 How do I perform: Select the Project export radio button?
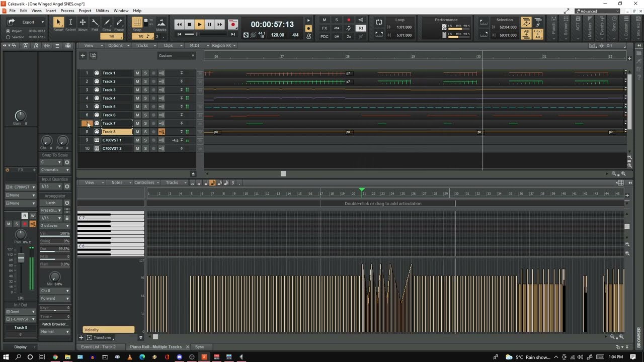(x=8, y=31)
